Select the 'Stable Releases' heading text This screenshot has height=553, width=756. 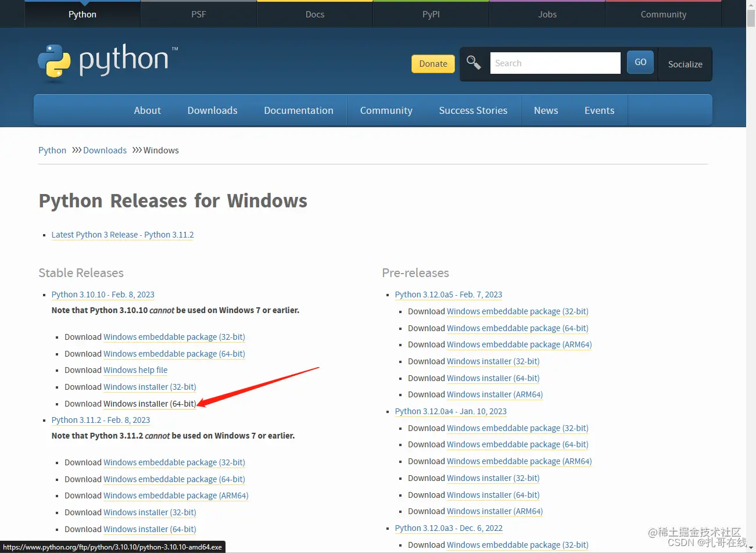[81, 273]
